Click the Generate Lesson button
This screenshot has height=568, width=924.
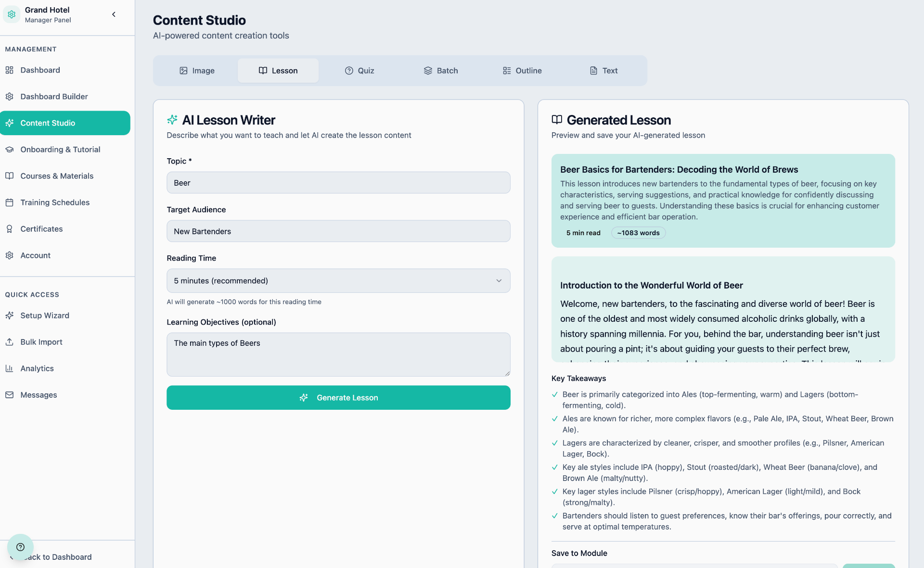(x=338, y=397)
